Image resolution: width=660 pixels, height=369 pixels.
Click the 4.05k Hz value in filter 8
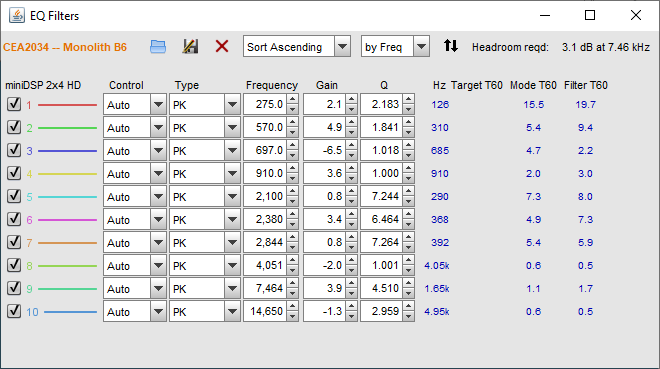pos(436,265)
